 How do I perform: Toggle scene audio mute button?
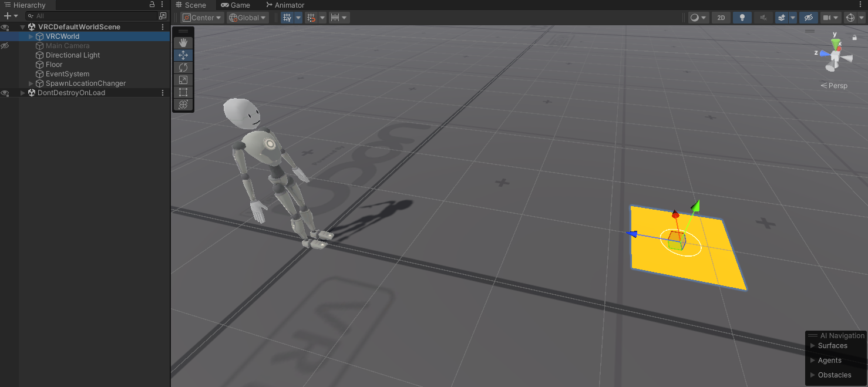(763, 18)
